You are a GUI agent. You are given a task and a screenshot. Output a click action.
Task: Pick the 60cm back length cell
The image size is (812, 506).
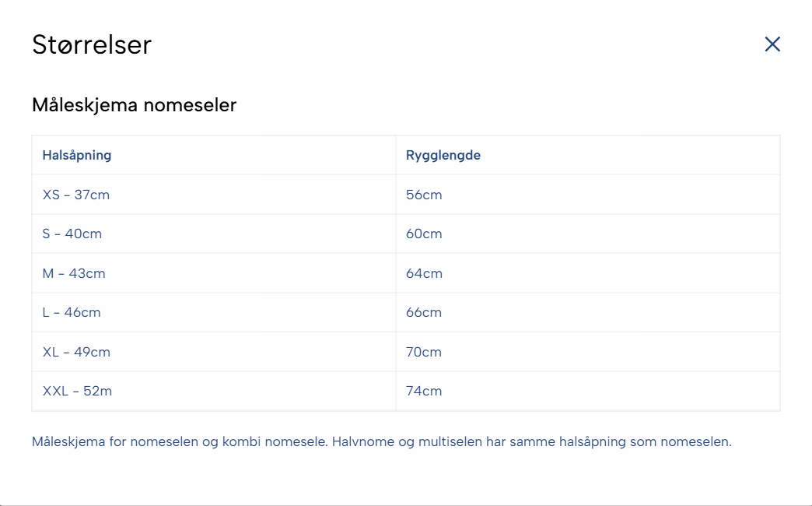[x=424, y=234]
